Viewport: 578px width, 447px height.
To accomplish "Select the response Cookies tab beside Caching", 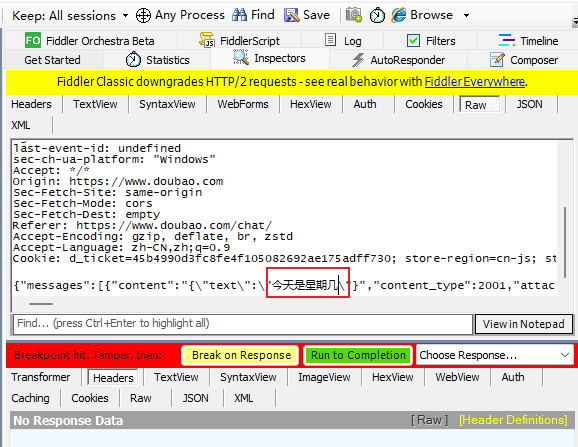I will click(x=90, y=398).
